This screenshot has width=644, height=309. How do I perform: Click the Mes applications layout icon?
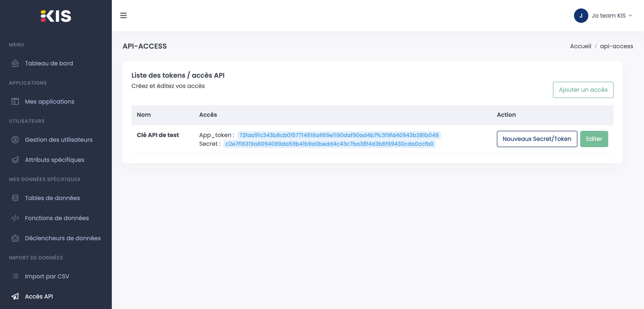click(15, 102)
